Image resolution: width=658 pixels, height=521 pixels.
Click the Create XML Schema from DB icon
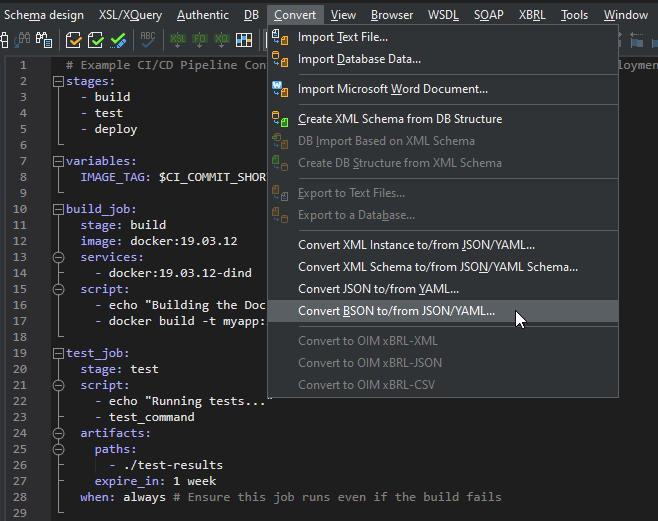281,119
